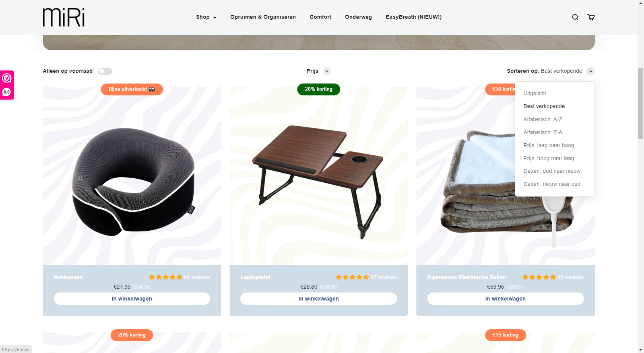Screen dimensions: 644x353
Task: Select sort option Prijs: laag naar hoog
Action: point(549,145)
